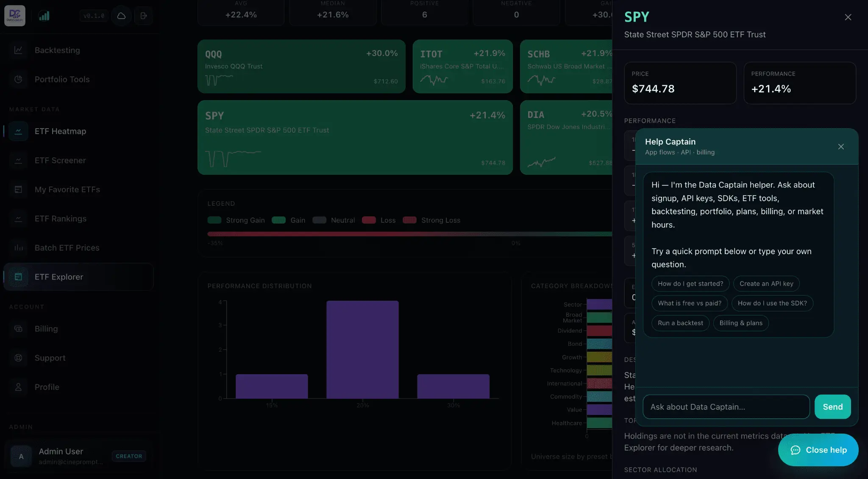Image resolution: width=868 pixels, height=479 pixels.
Task: Click the Strong Gain legend swatch
Action: 214,220
